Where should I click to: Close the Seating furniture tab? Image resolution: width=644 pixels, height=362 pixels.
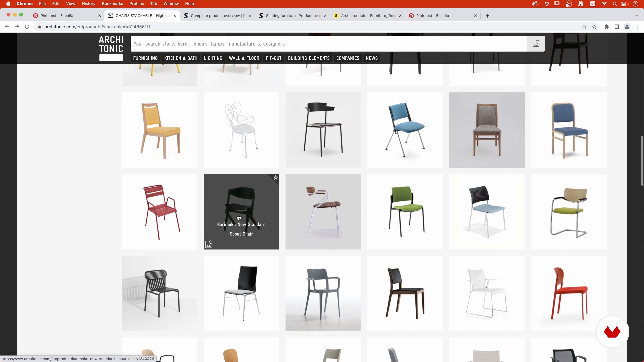(325, 16)
